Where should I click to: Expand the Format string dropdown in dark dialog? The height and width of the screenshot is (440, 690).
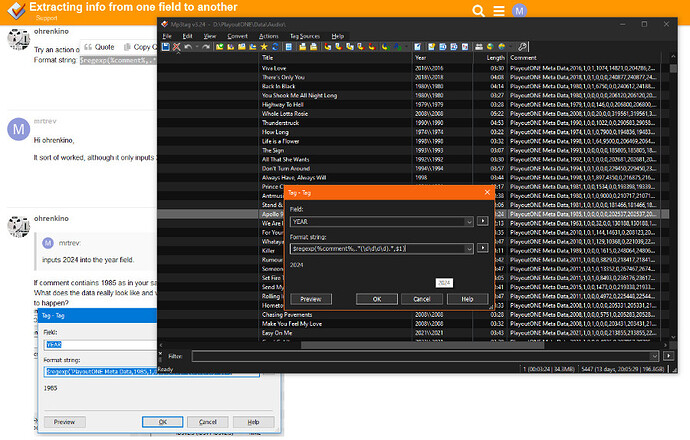click(x=469, y=249)
